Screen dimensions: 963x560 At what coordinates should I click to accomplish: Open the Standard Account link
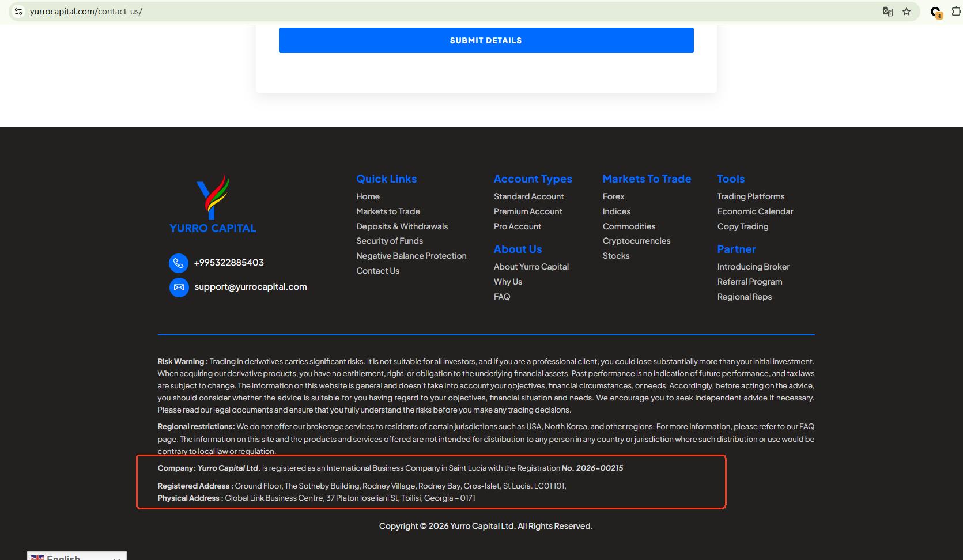point(529,196)
